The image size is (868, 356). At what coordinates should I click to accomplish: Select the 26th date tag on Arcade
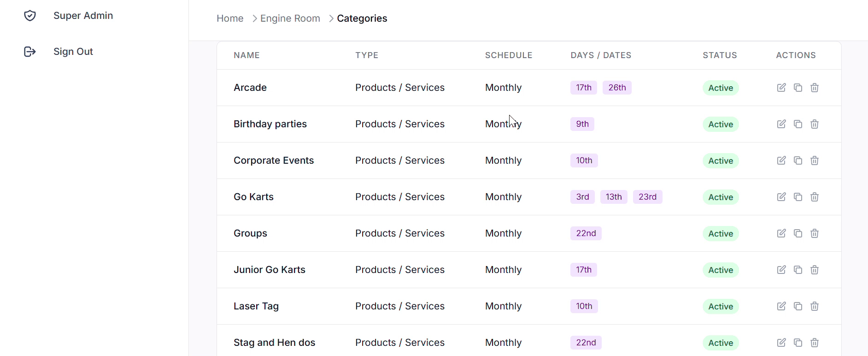[x=617, y=88]
